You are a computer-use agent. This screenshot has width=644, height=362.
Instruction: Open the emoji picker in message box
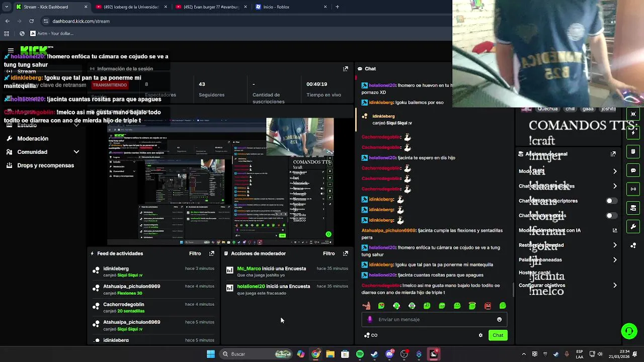tap(499, 319)
